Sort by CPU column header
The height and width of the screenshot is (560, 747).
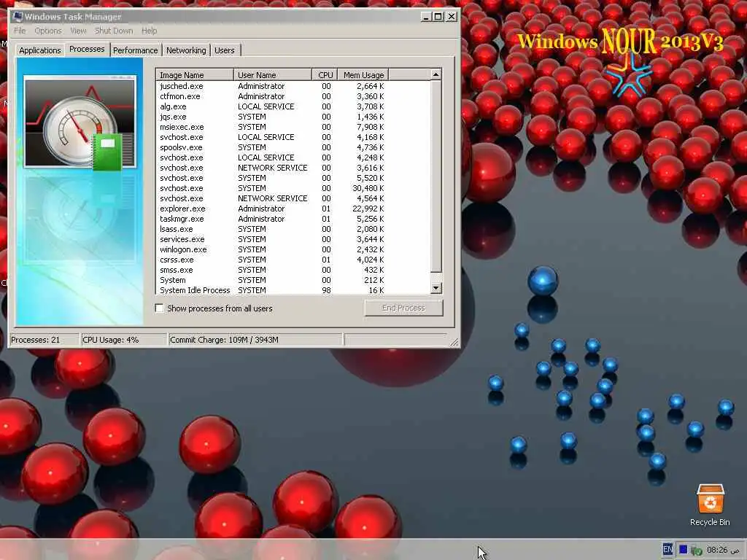tap(325, 75)
